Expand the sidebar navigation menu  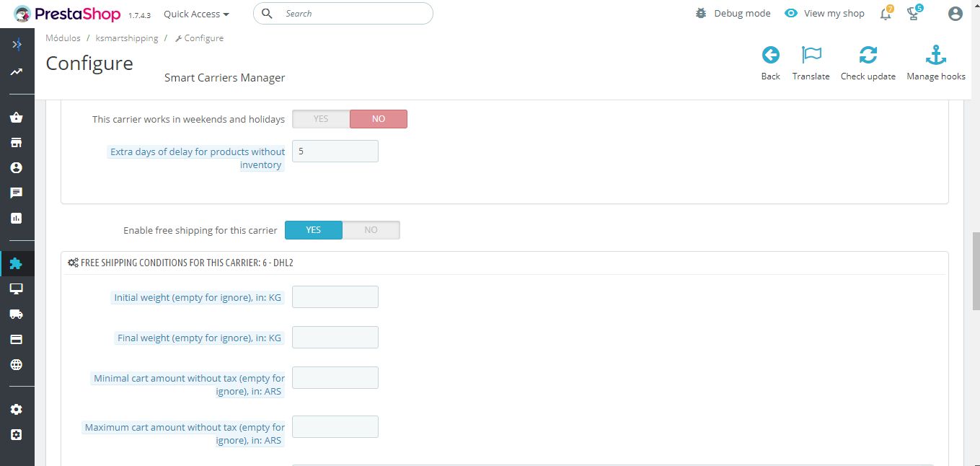[17, 45]
